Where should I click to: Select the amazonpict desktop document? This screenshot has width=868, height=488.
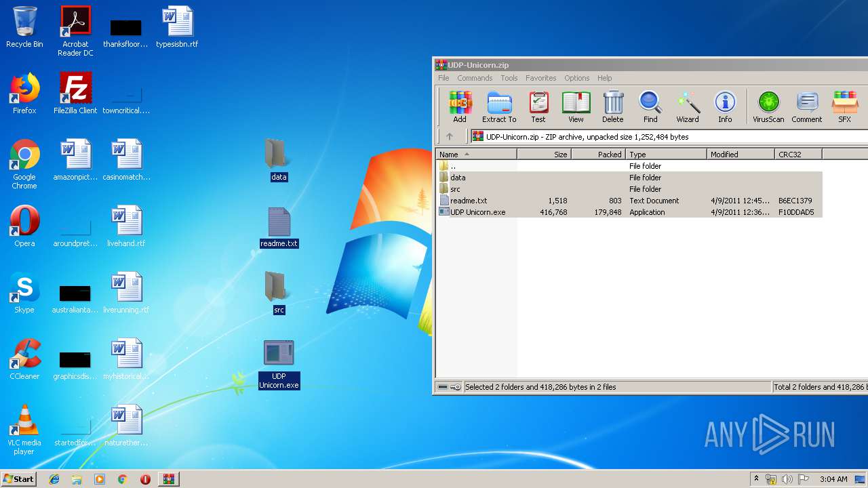coord(75,160)
